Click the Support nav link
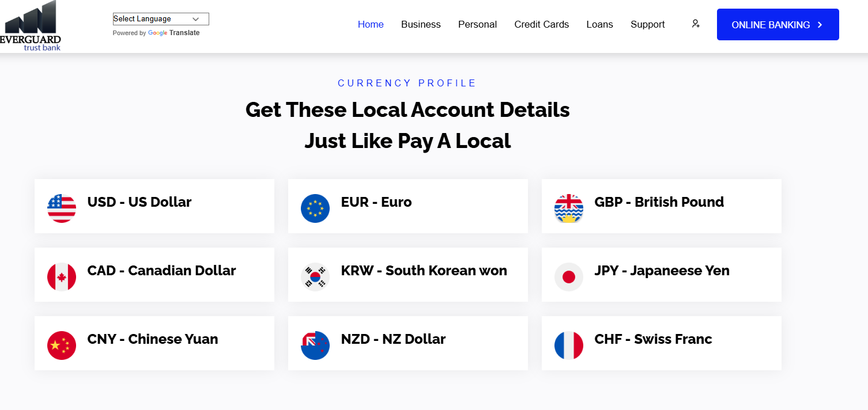 647,24
